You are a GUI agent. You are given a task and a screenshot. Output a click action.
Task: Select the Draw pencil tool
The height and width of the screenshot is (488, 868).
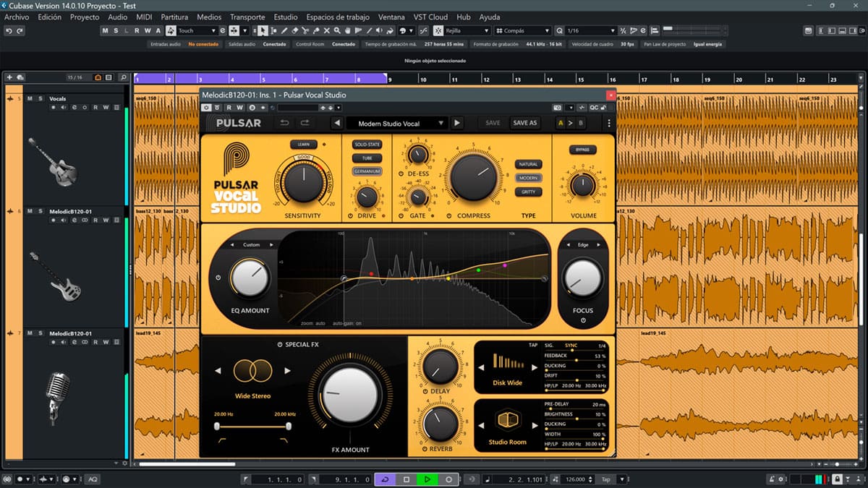point(284,30)
